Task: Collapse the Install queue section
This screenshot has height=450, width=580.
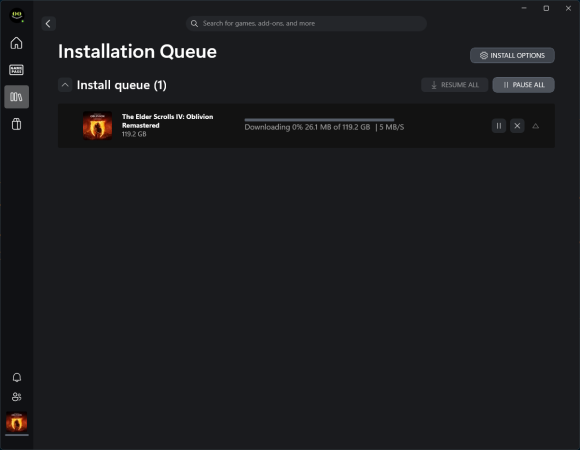Action: [x=65, y=85]
